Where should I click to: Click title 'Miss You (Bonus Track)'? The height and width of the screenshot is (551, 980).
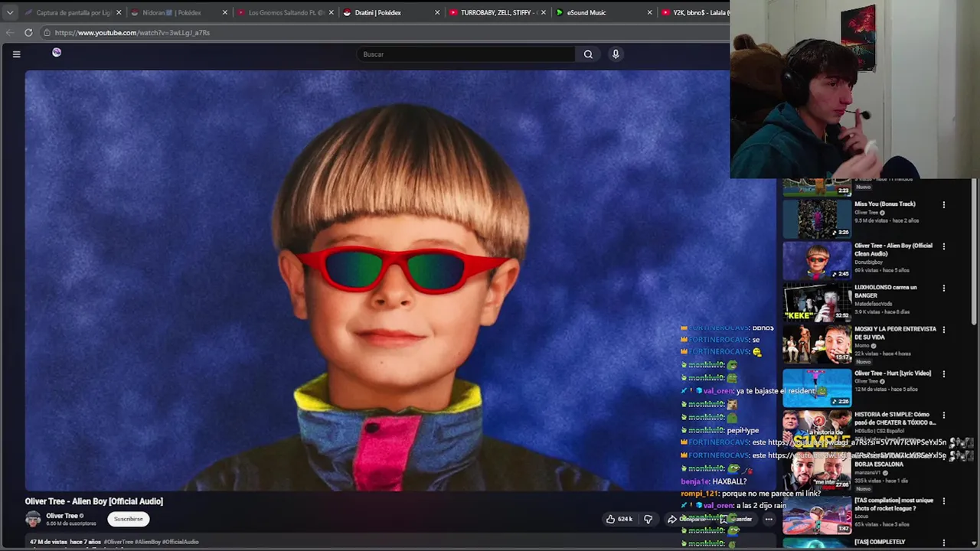(x=884, y=204)
